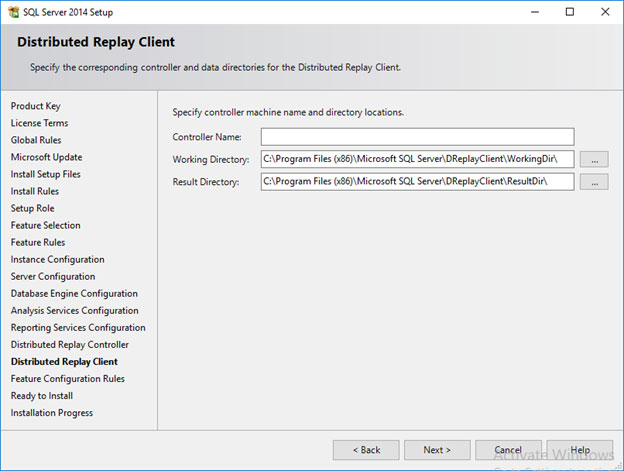Go back to the previous setup page
The image size is (624, 471).
point(366,450)
